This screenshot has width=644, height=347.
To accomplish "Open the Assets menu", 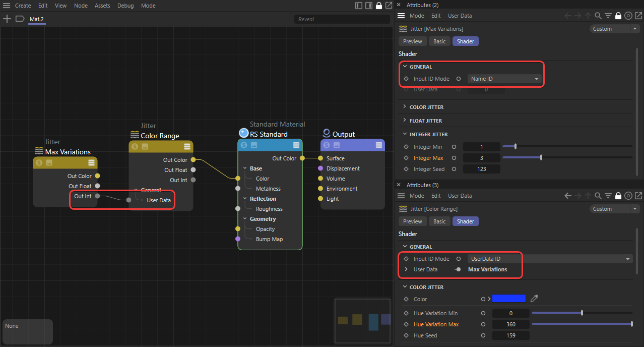I will [x=102, y=6].
